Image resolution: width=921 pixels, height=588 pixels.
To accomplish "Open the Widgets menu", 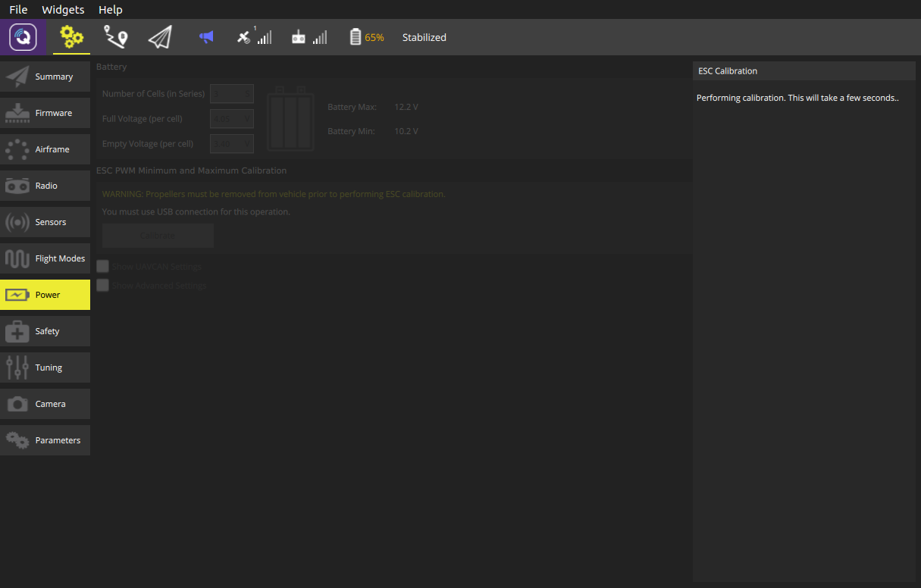I will click(63, 10).
